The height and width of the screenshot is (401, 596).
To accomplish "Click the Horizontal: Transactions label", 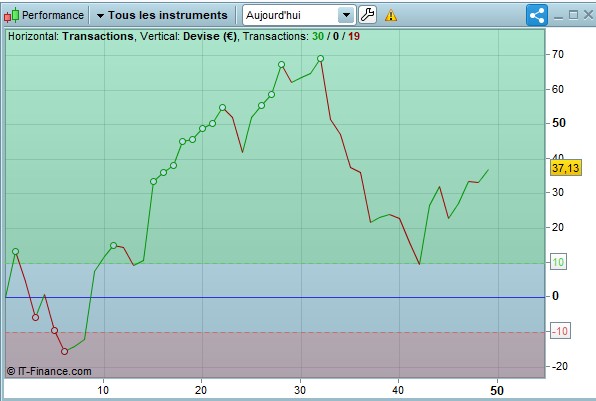I will click(x=71, y=36).
